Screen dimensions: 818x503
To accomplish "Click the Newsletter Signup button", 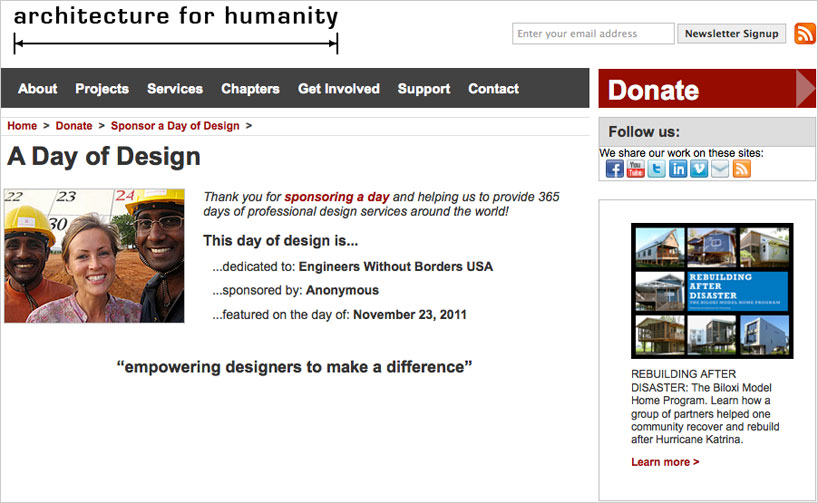I will tap(731, 33).
